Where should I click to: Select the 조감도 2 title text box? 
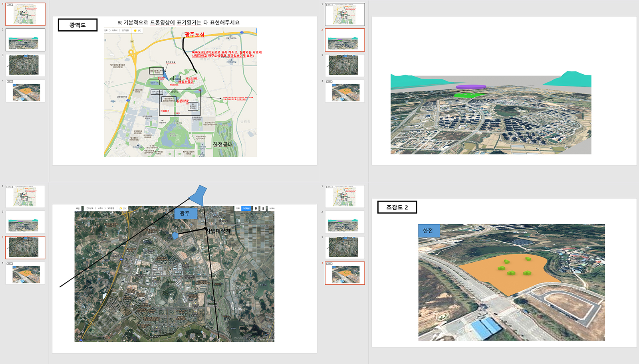click(397, 207)
